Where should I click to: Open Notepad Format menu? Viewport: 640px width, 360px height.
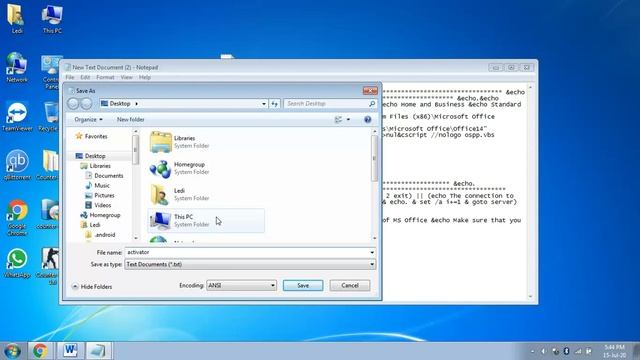pyautogui.click(x=105, y=77)
